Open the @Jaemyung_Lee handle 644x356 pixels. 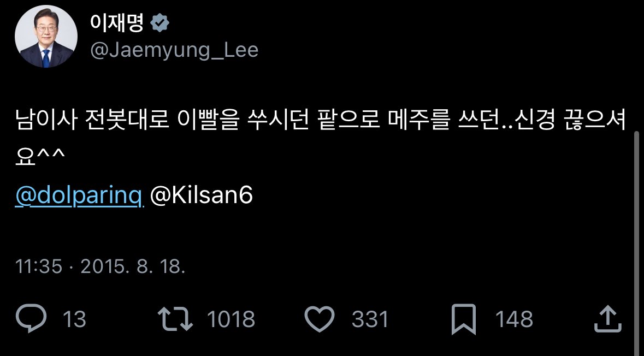click(174, 50)
